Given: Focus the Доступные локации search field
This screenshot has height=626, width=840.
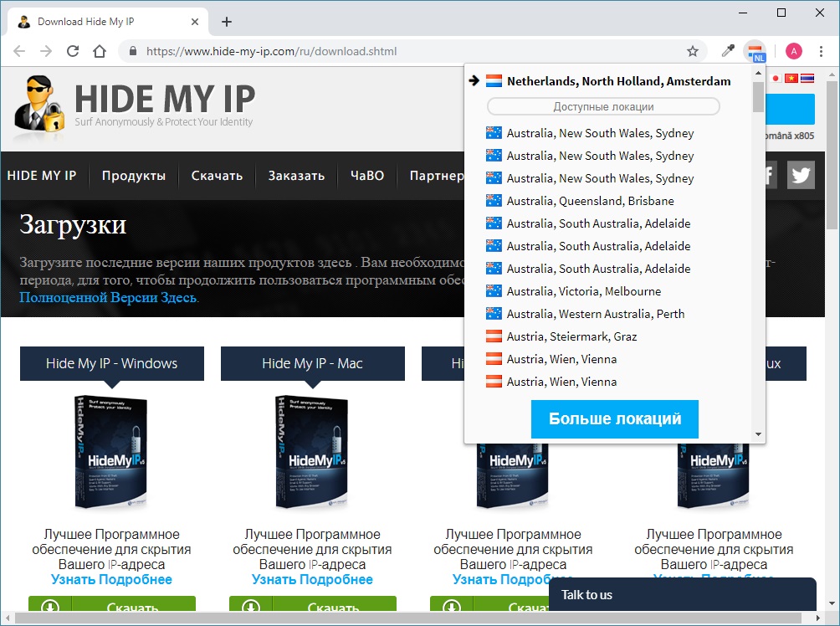Looking at the screenshot, I should coord(603,106).
